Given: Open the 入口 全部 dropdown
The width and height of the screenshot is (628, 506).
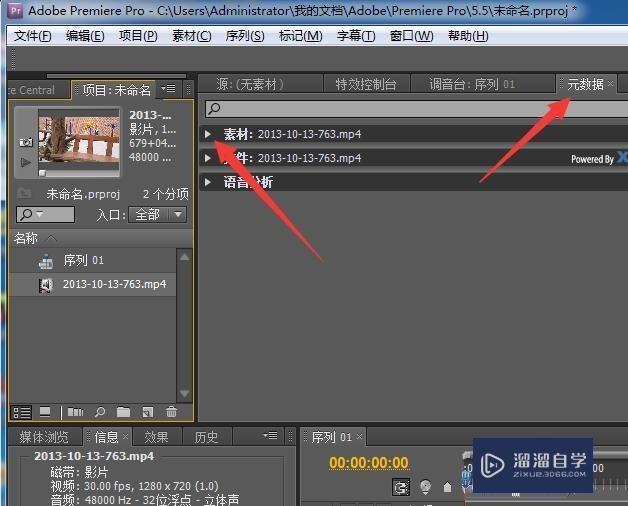Looking at the screenshot, I should pyautogui.click(x=157, y=215).
